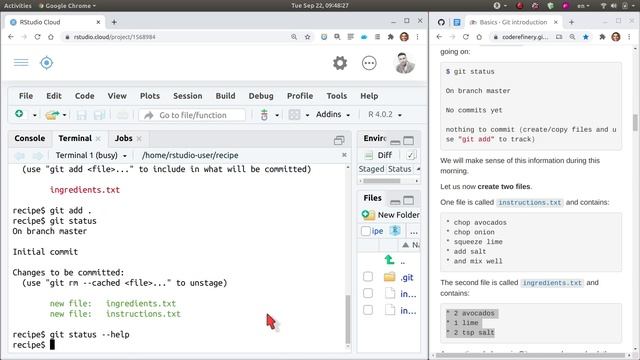Go up to the parent directory arrow

point(389,260)
